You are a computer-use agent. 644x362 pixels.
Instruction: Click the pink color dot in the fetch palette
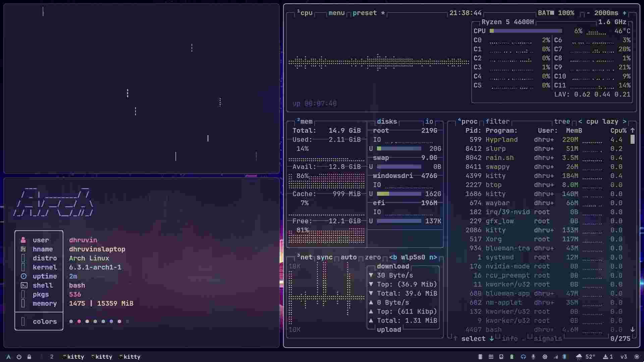[x=79, y=321]
